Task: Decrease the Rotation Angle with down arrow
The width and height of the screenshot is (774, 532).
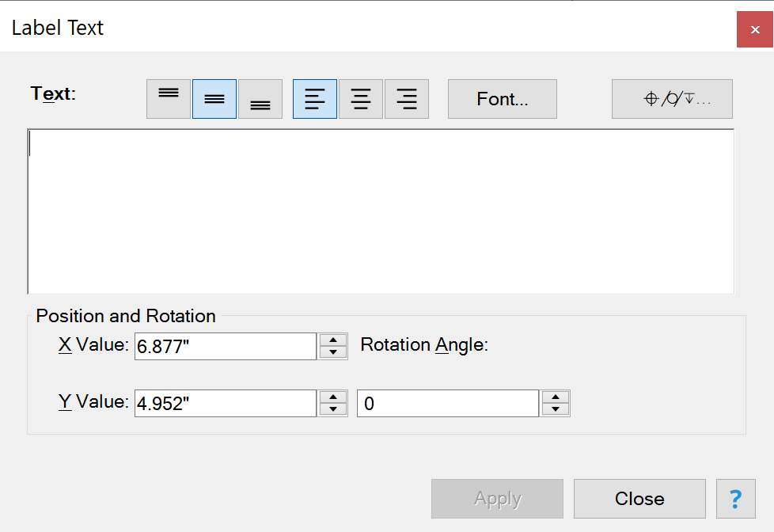Action: [556, 409]
